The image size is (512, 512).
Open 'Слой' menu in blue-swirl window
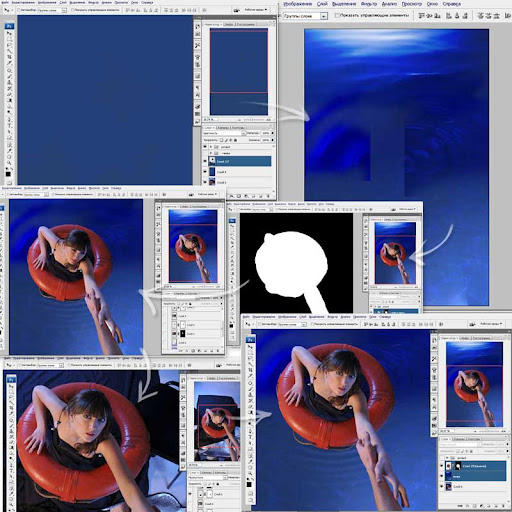pyautogui.click(x=322, y=4)
